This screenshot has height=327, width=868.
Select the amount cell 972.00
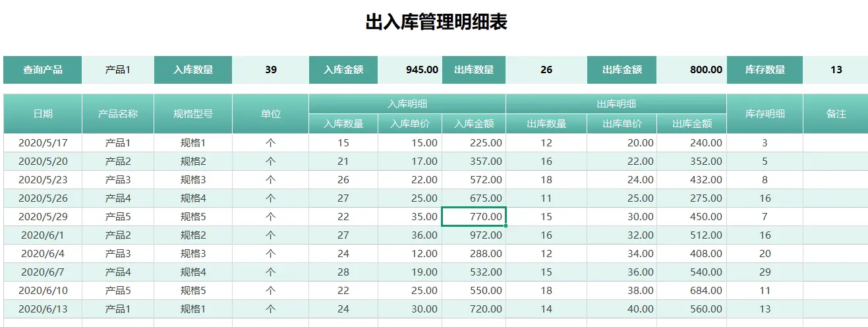coord(474,235)
